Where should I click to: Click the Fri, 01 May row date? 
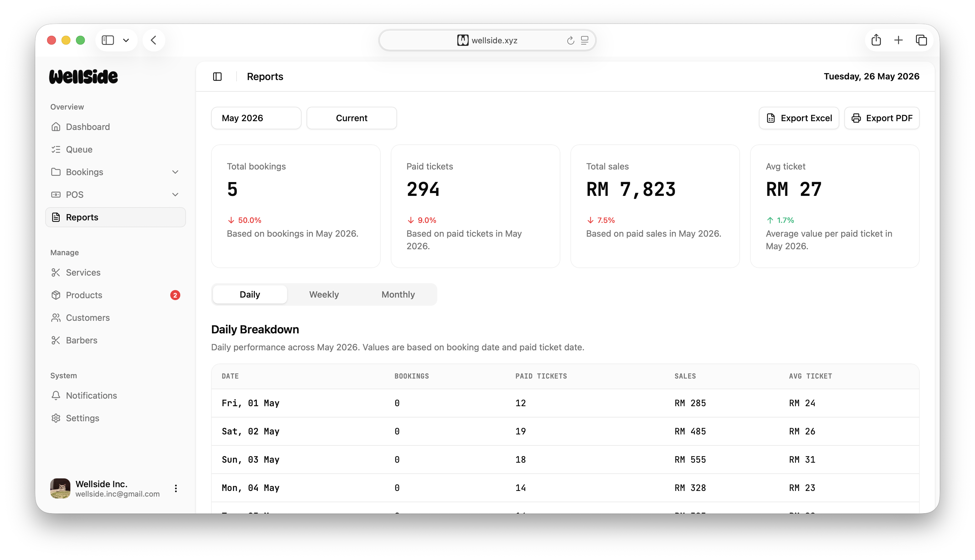pos(250,403)
